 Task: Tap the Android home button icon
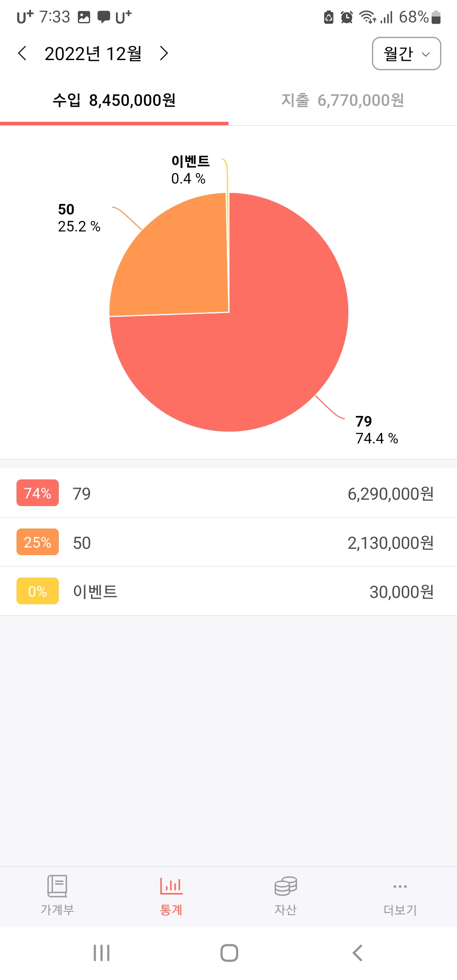pos(229,953)
